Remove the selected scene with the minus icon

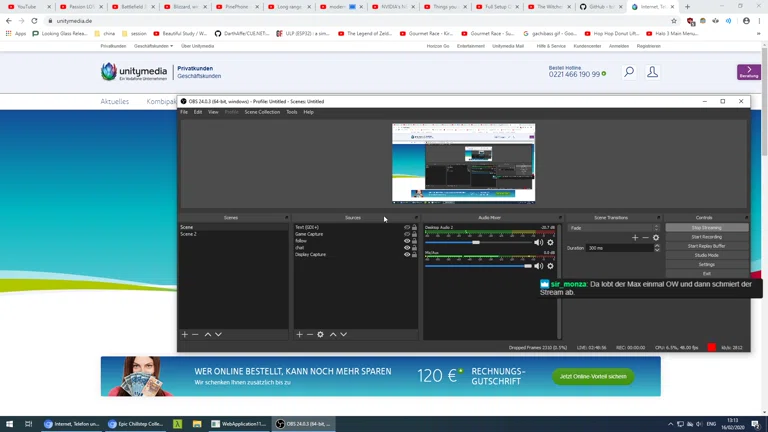click(x=195, y=335)
